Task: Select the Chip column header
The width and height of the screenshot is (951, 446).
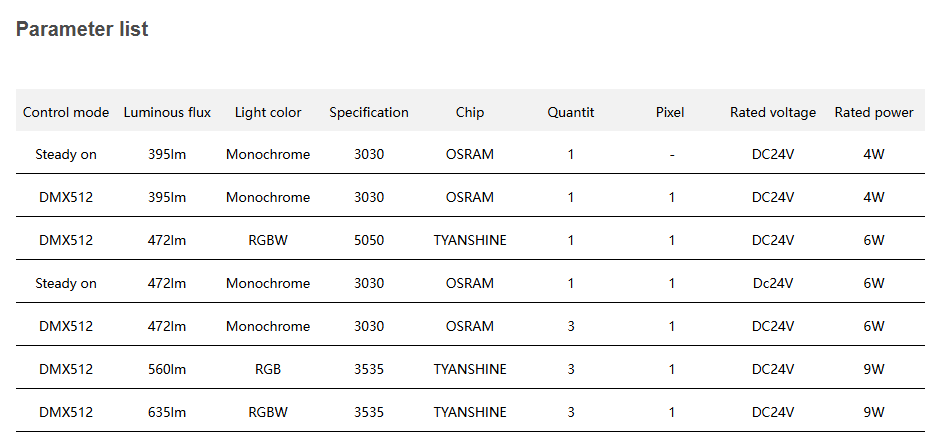Action: [470, 112]
